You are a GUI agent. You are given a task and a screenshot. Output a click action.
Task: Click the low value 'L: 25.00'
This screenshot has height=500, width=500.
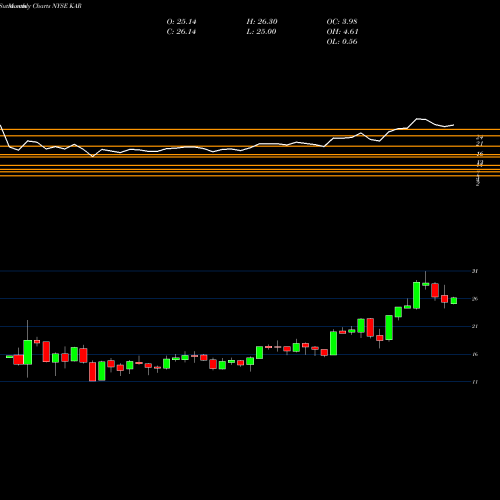pyautogui.click(x=262, y=32)
